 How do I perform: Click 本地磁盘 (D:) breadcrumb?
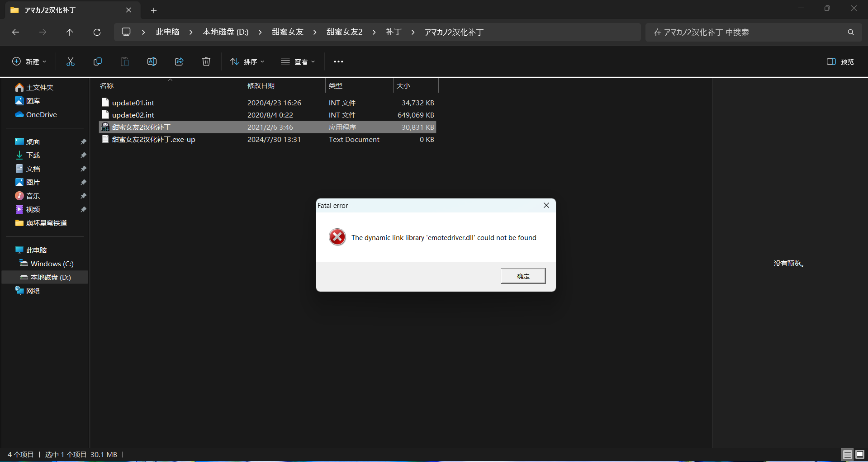tap(225, 32)
